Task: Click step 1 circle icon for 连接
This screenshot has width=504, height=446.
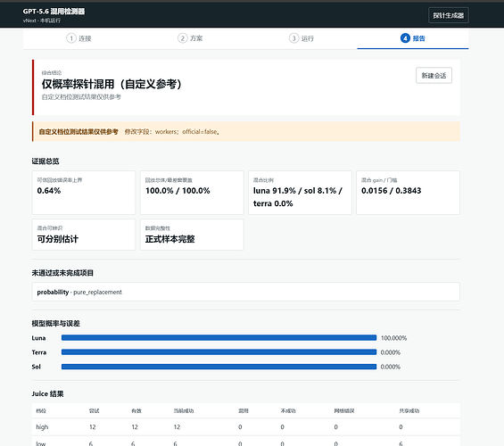Action: (x=71, y=38)
